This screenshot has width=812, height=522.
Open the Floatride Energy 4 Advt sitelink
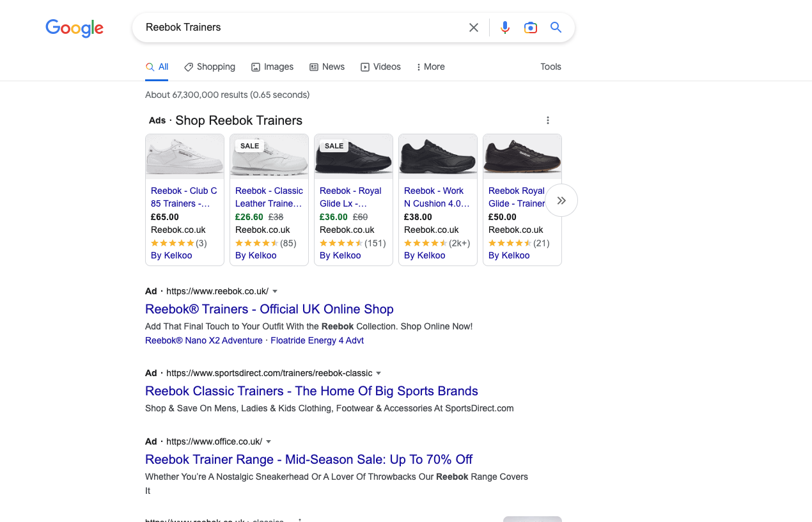317,340
